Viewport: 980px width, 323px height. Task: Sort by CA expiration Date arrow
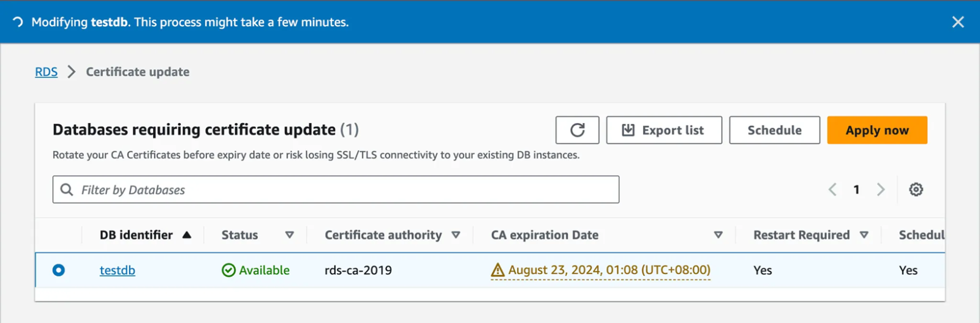pos(718,235)
